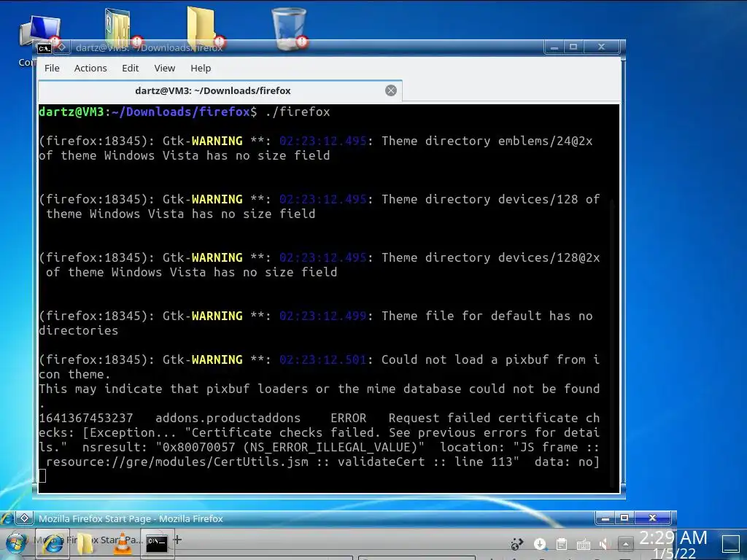
Task: Open the first system tray icon beside updates
Action: point(516,543)
